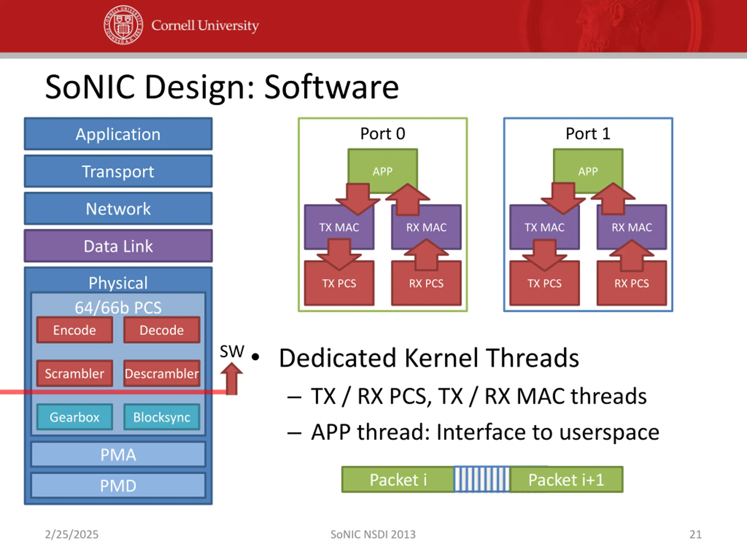
Task: Select the APP thread: Interface to userspace line
Action: pos(485,432)
